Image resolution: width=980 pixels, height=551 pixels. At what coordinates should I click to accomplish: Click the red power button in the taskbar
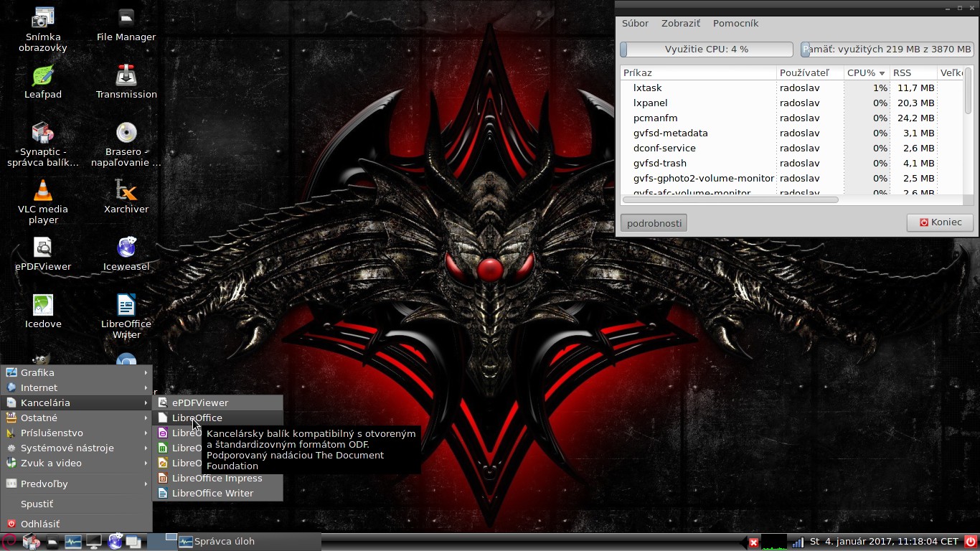pos(971,542)
